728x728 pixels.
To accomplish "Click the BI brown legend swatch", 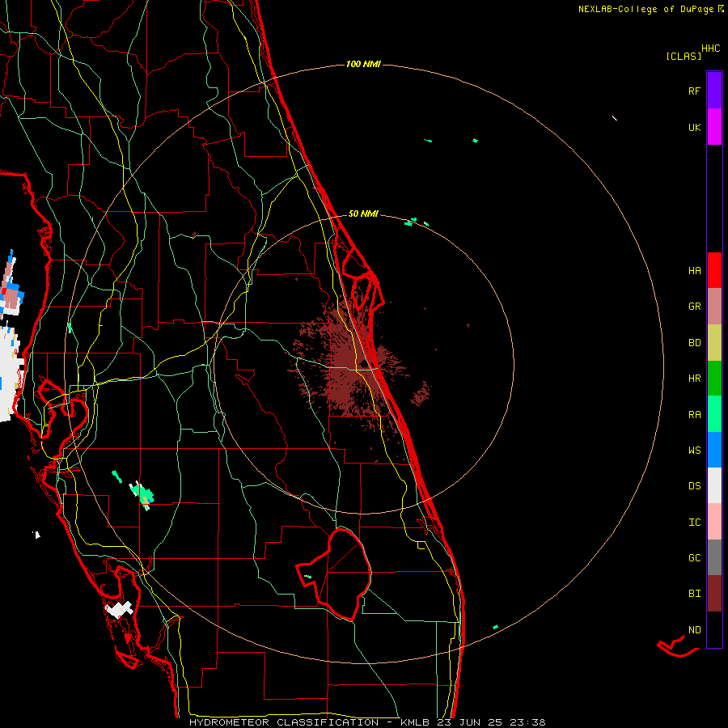I will coord(714,594).
